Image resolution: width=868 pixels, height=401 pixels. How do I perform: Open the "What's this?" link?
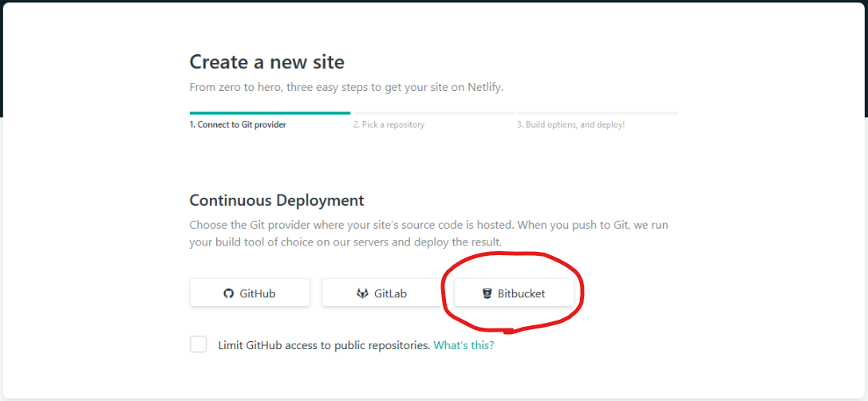pos(464,346)
